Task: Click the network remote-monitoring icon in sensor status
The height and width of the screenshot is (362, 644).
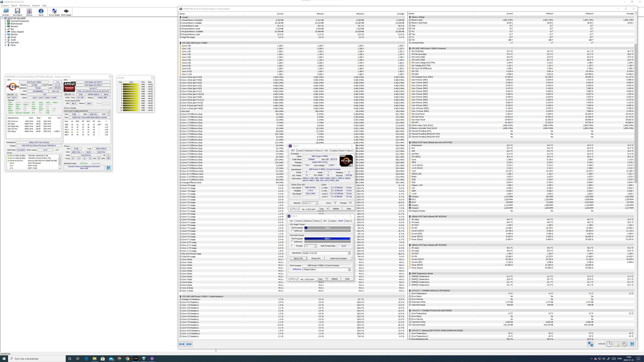Action: pyautogui.click(x=590, y=344)
